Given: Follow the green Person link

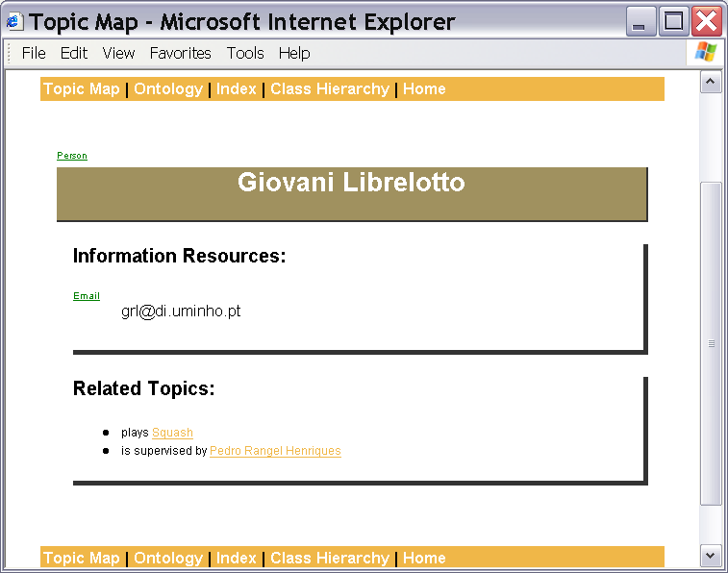Looking at the screenshot, I should 72,156.
